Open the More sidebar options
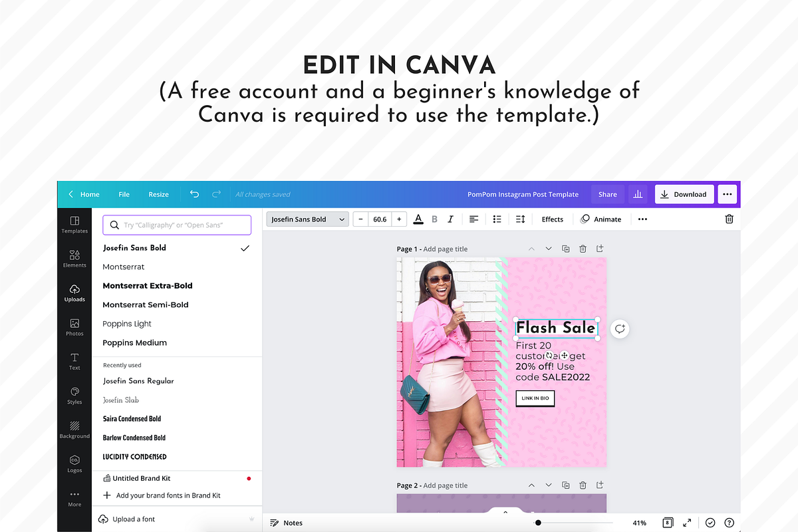 (74, 498)
